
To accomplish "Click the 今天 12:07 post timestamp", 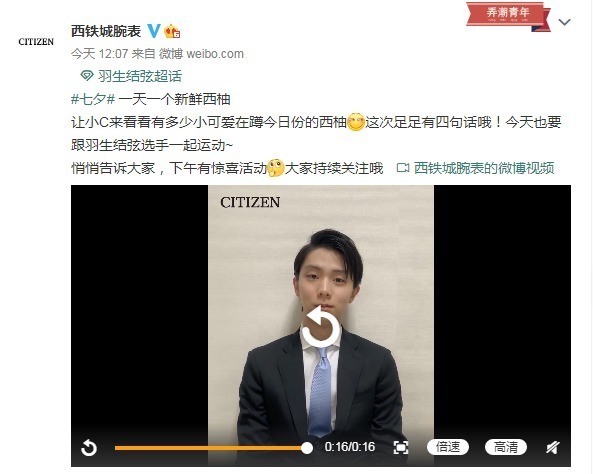I will click(x=100, y=54).
